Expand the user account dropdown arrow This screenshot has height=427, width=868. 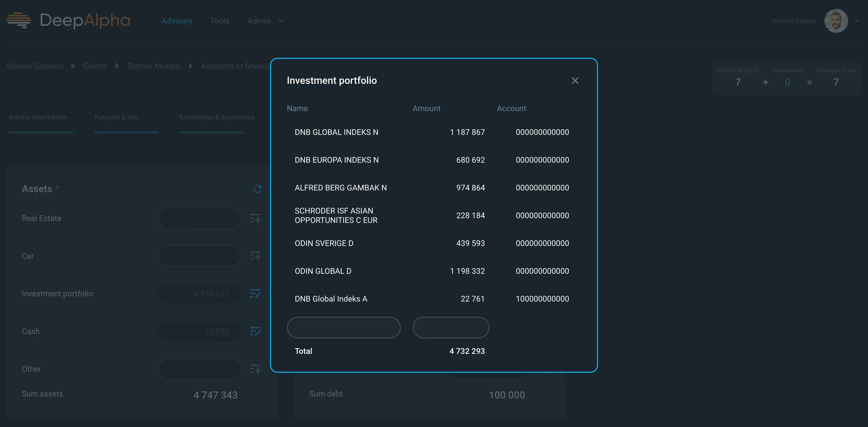click(857, 21)
